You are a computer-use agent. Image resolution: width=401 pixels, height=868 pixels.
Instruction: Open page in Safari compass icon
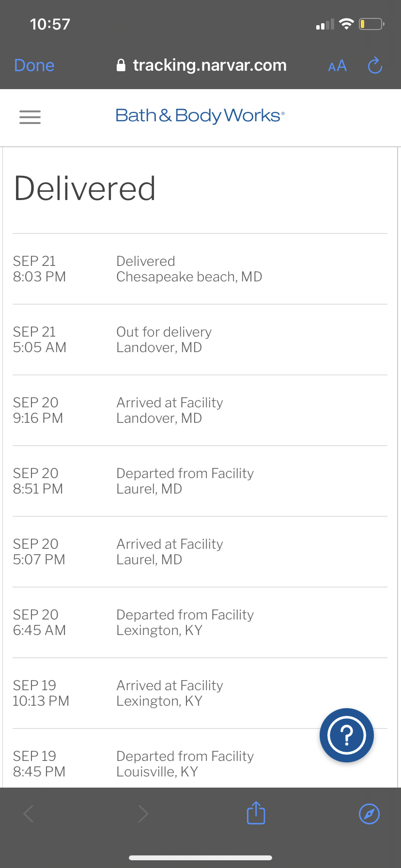pyautogui.click(x=369, y=814)
